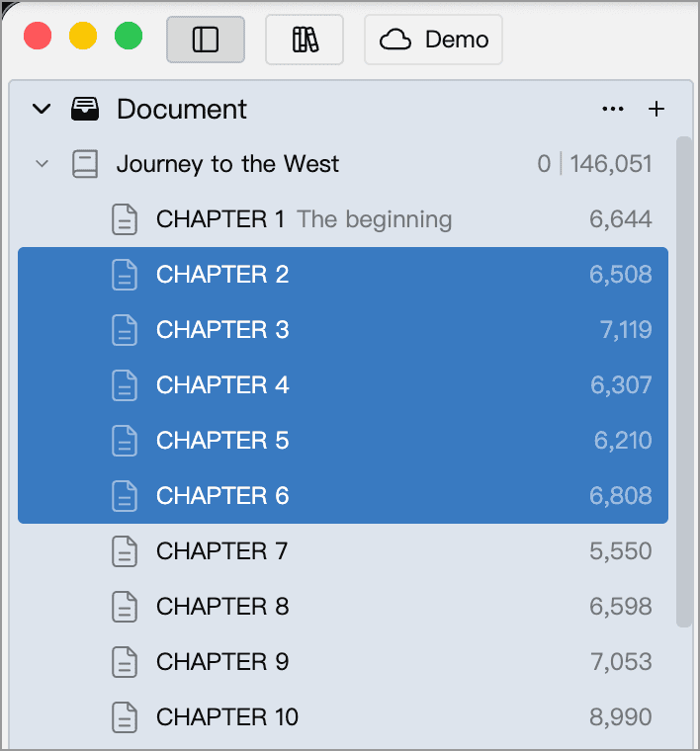
Task: Click the CHAPTER 8 page icon
Action: click(125, 607)
